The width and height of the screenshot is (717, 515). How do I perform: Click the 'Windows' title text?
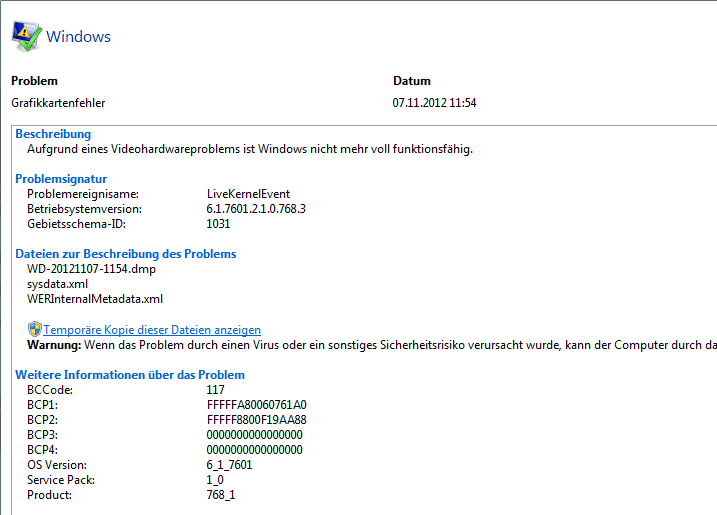[78, 37]
